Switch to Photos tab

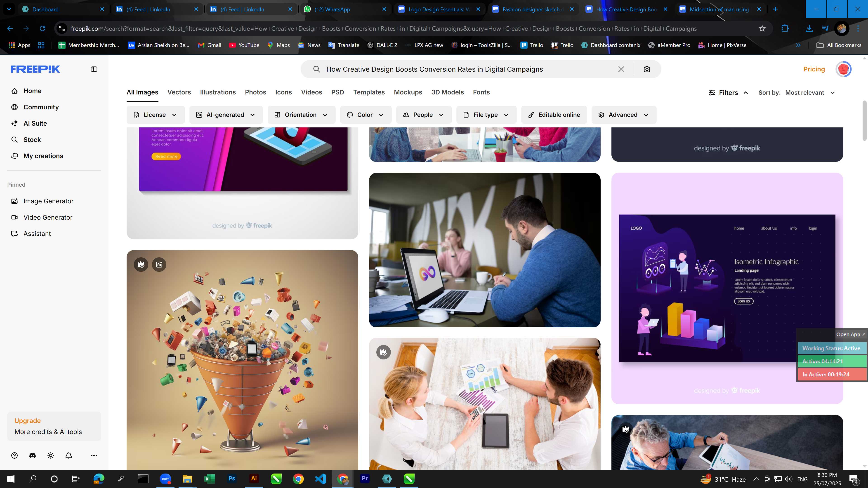(255, 92)
